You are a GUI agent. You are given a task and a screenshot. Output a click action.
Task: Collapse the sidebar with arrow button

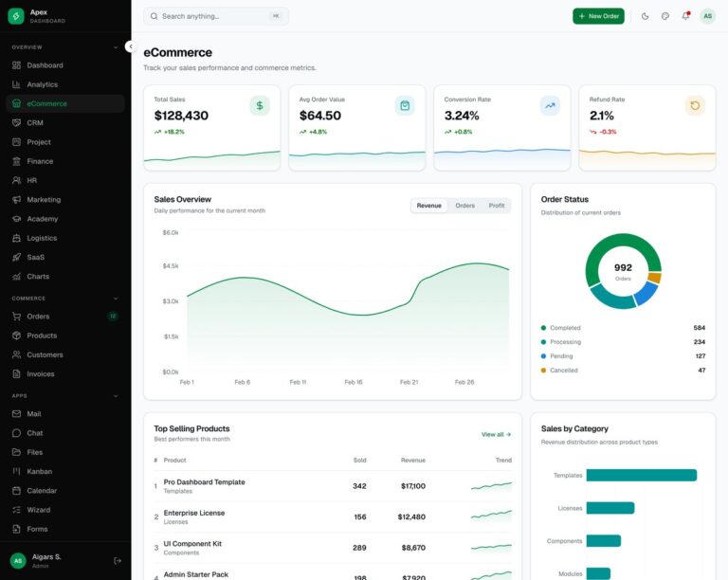coord(131,46)
